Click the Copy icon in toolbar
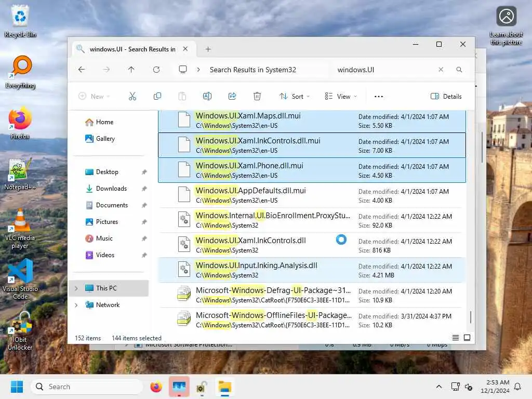This screenshot has width=532, height=399. click(157, 96)
